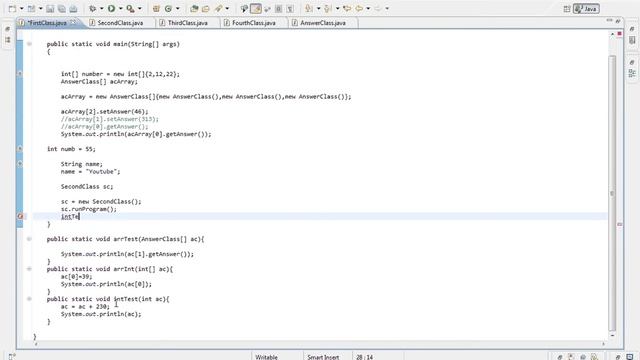Click the Next Annotation icon
640x360 pixels.
point(309,9)
